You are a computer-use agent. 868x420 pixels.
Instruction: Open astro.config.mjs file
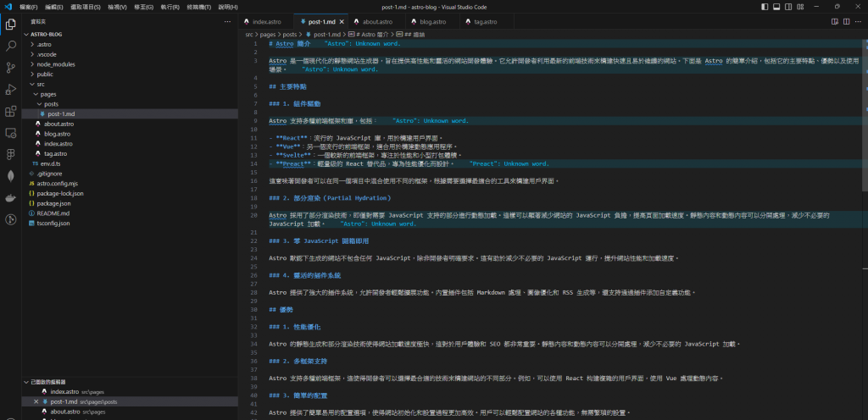click(130, 184)
